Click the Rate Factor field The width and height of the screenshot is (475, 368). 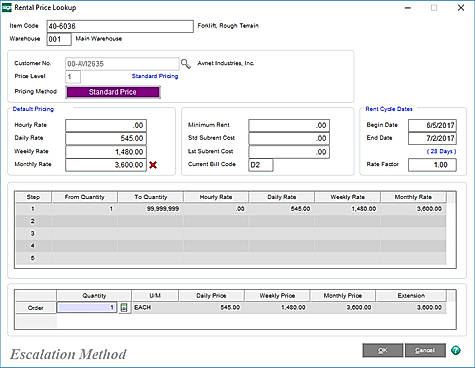coord(432,165)
